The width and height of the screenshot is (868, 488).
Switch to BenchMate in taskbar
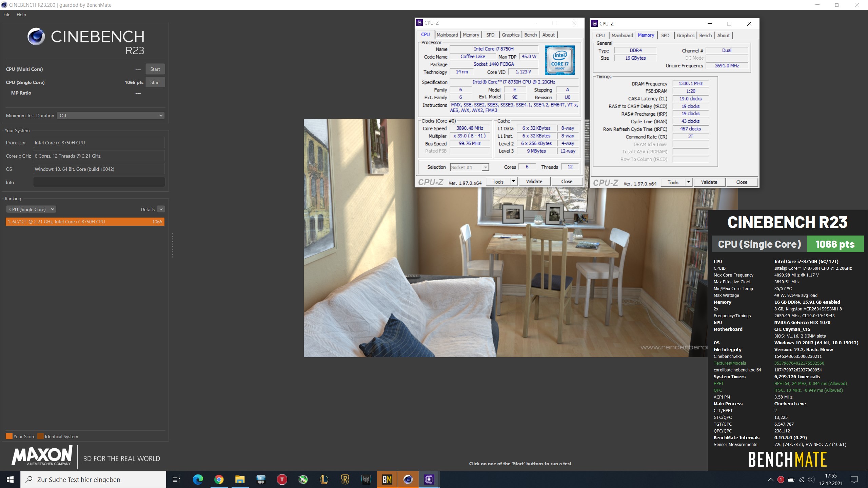387,480
